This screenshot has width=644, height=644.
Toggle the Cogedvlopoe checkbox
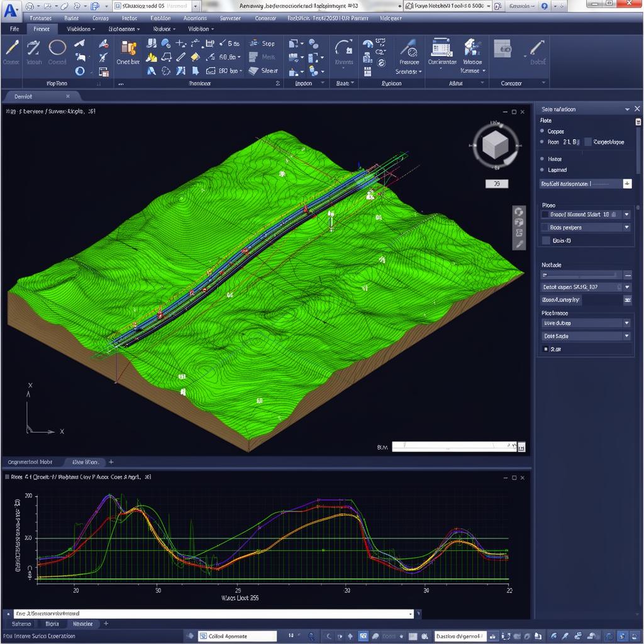[x=588, y=142]
